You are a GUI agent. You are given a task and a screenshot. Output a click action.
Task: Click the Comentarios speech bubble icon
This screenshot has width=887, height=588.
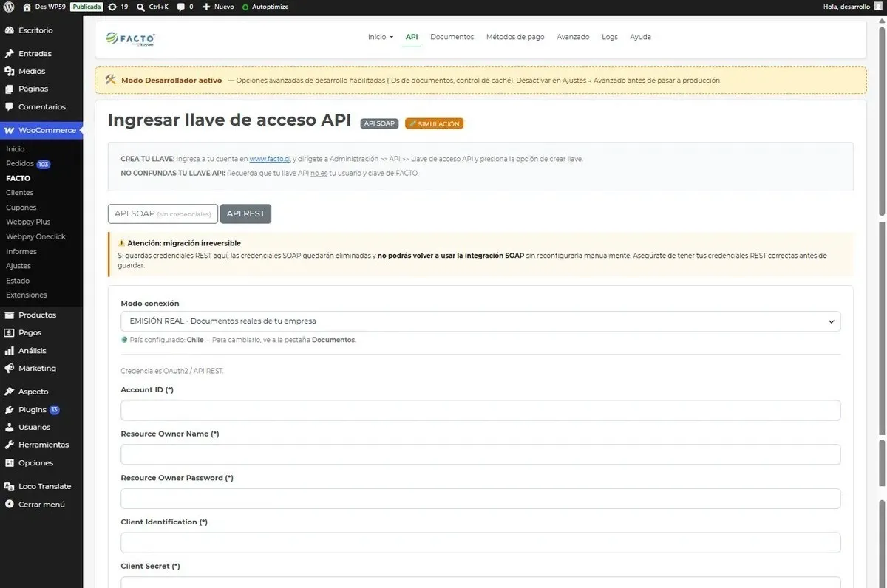point(10,107)
